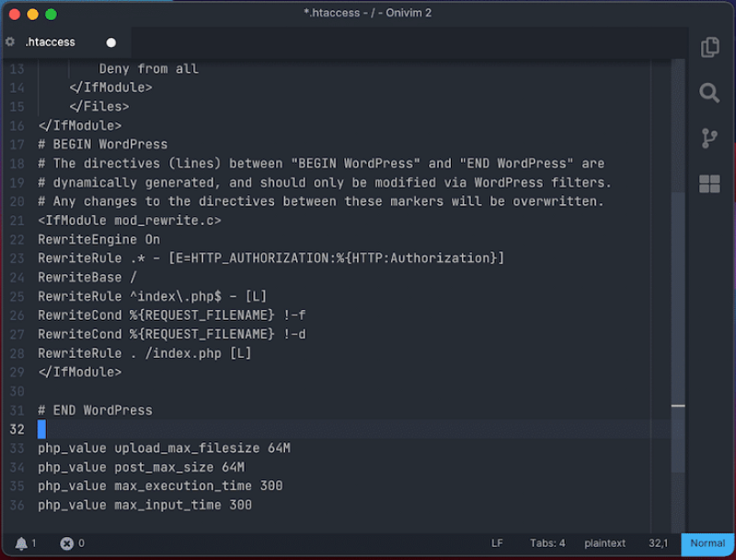Select the .htaccess editor tab

[55, 42]
